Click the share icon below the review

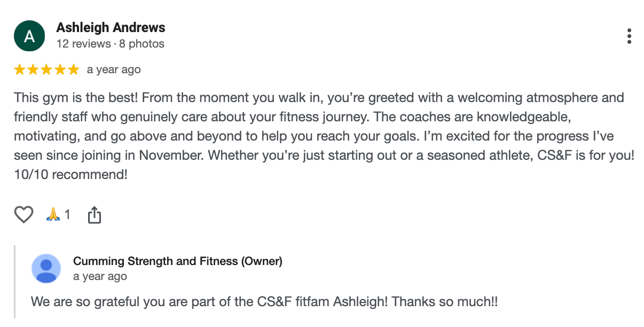(x=94, y=215)
